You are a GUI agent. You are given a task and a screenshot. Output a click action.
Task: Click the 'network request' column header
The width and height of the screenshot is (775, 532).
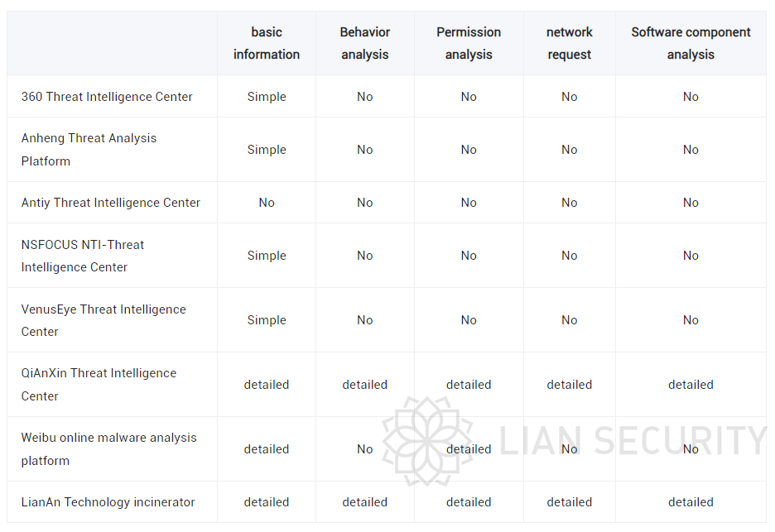[570, 43]
